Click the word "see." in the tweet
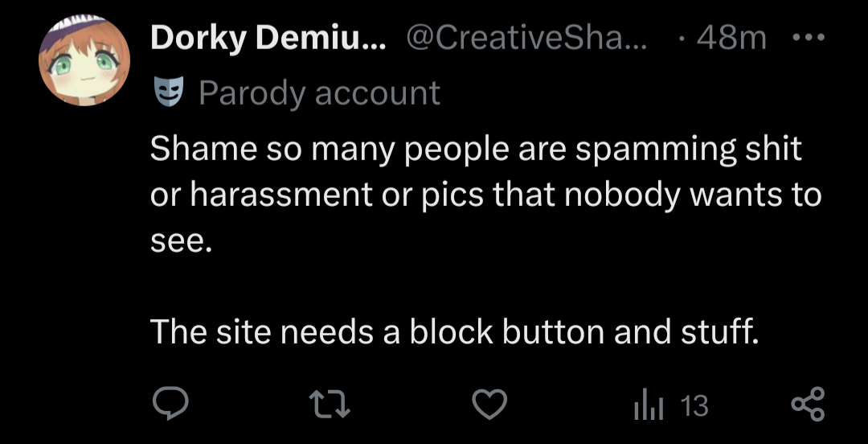Image resolution: width=868 pixels, height=444 pixels. tap(182, 240)
